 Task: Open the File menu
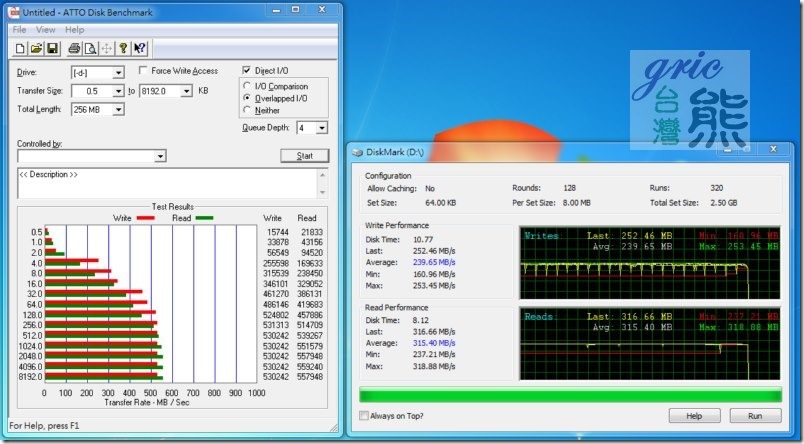coord(19,30)
